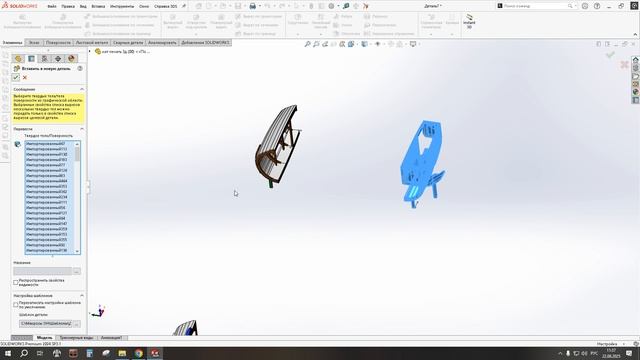Screen dimensions: 640x360
Task: Click the Шаблон детали path field
Action: point(45,323)
